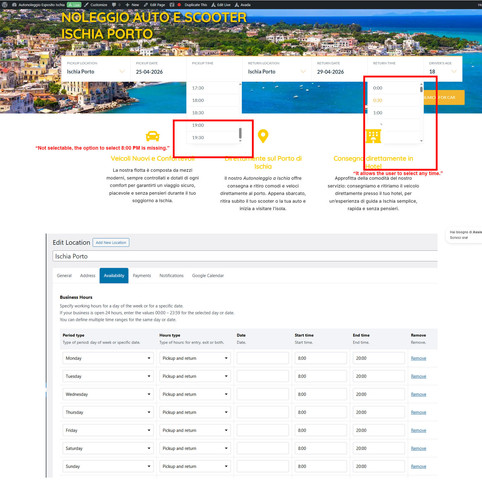
Task: Open the Pickup Location dropdown
Action: 95,69
